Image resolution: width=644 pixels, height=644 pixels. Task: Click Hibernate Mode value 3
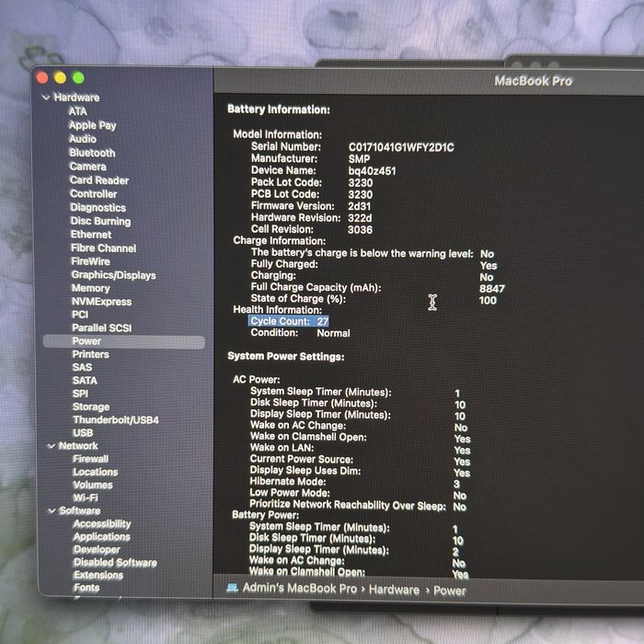(x=457, y=484)
